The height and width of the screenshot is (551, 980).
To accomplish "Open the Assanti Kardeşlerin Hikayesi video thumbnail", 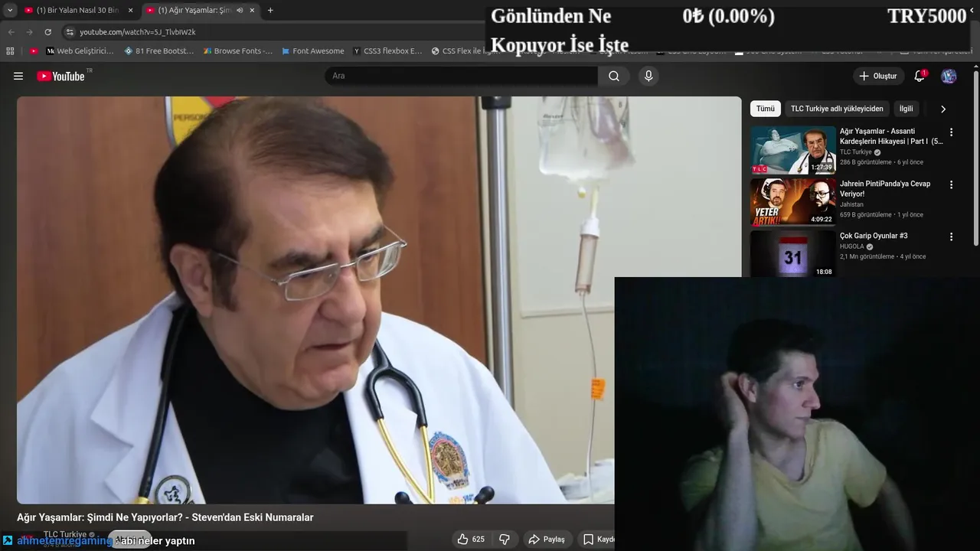I will coord(793,150).
